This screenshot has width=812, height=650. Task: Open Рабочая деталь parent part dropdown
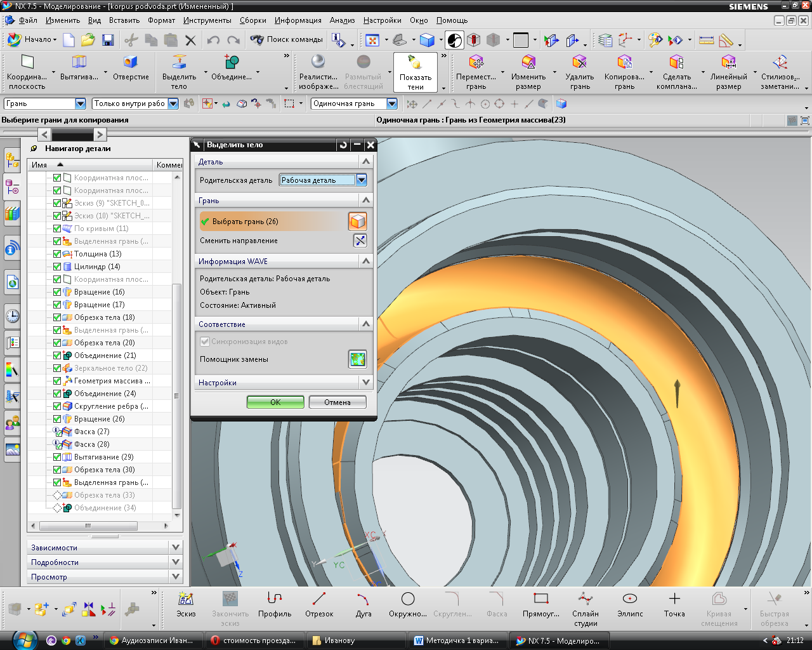pyautogui.click(x=361, y=180)
